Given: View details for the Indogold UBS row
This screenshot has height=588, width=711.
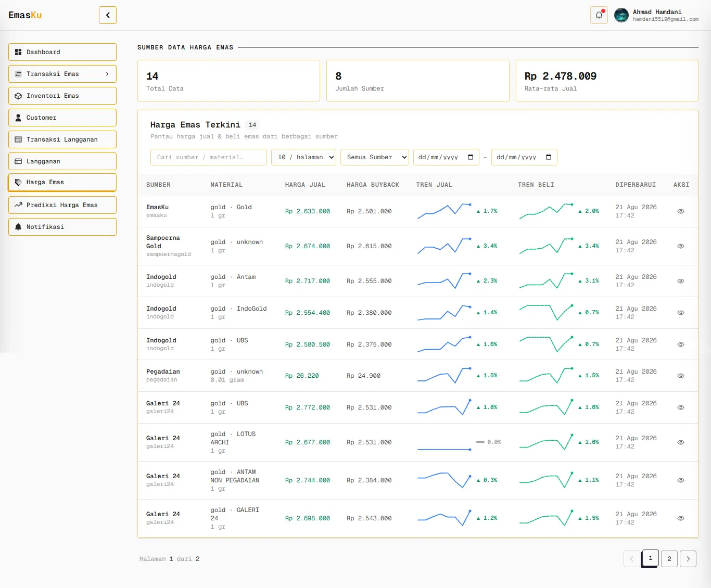Looking at the screenshot, I should click(681, 344).
